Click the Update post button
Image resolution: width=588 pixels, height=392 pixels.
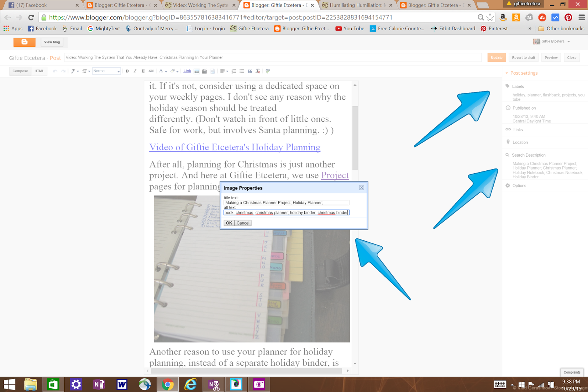click(496, 58)
